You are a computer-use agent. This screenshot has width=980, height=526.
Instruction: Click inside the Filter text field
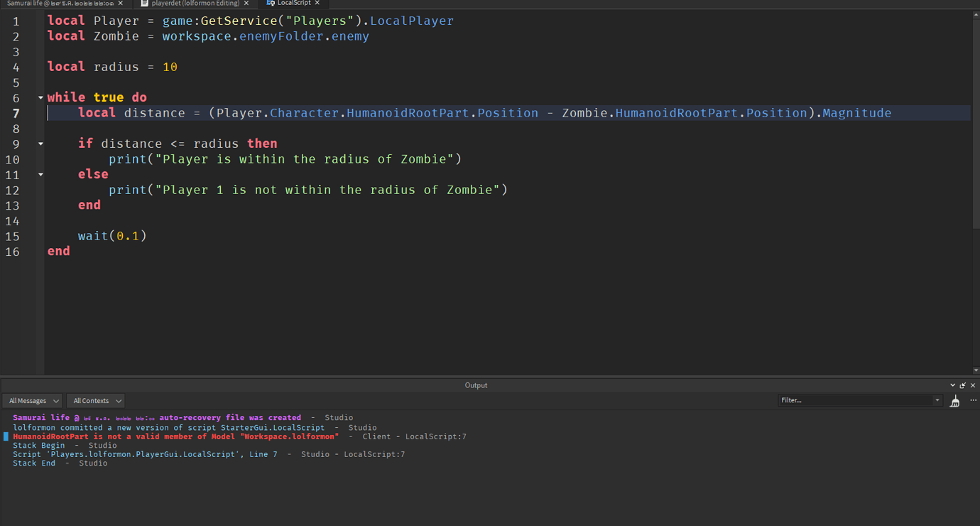[x=852, y=399]
